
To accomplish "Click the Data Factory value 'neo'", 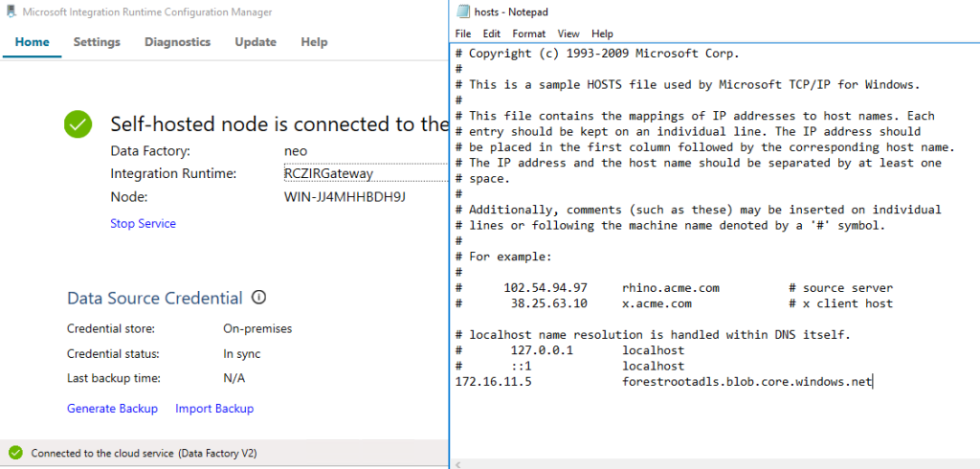I will point(296,150).
